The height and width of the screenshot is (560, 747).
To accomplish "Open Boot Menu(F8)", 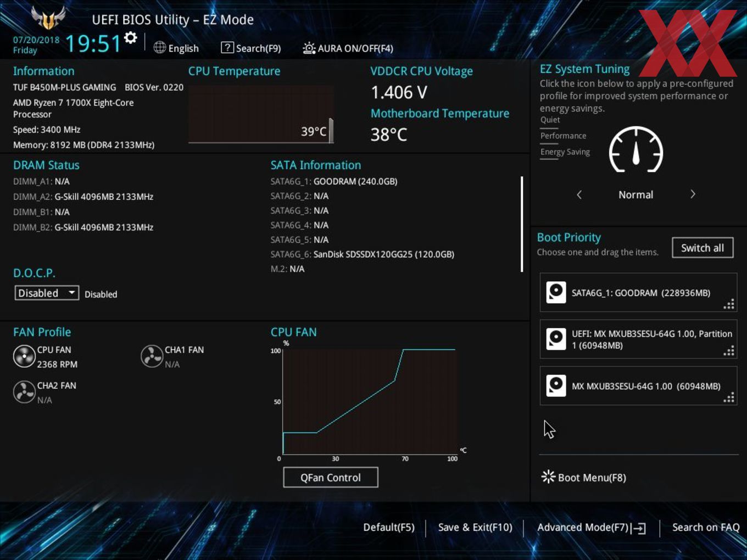I will (x=592, y=477).
